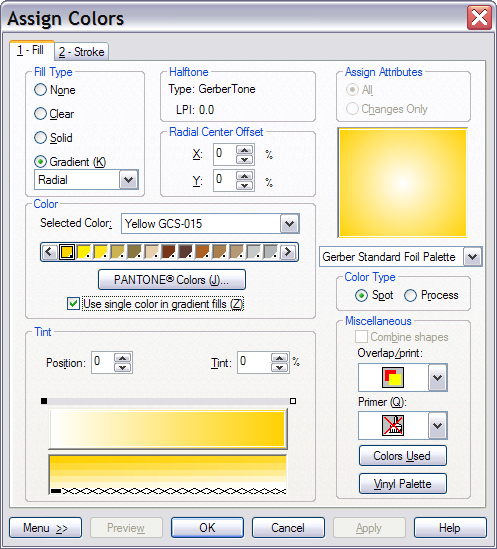Increase Radial Center Offset X value

click(x=244, y=150)
